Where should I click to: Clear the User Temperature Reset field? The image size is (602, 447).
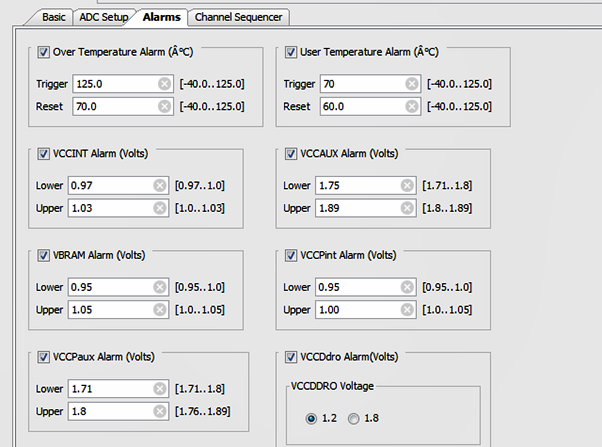point(412,106)
